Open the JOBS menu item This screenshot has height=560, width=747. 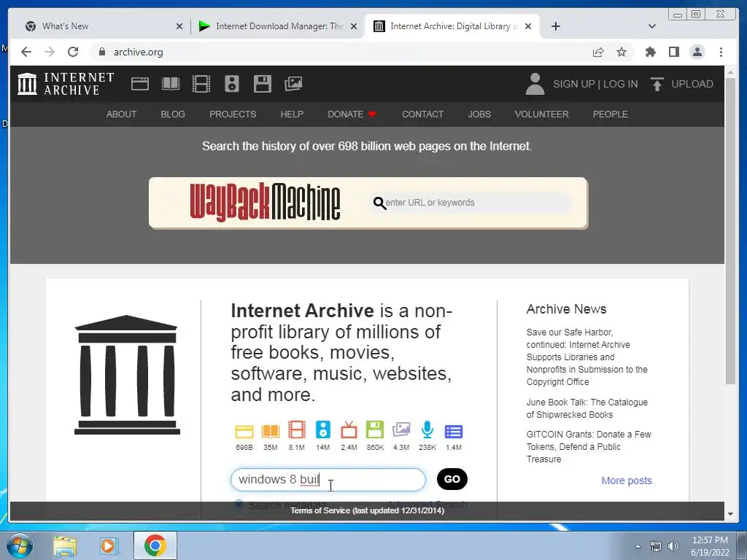(x=479, y=114)
